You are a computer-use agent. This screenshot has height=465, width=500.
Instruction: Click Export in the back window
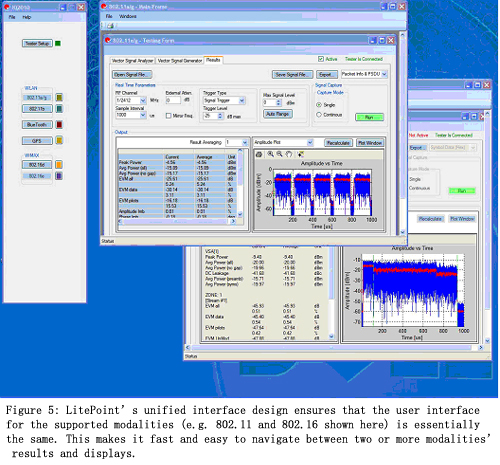(417, 147)
